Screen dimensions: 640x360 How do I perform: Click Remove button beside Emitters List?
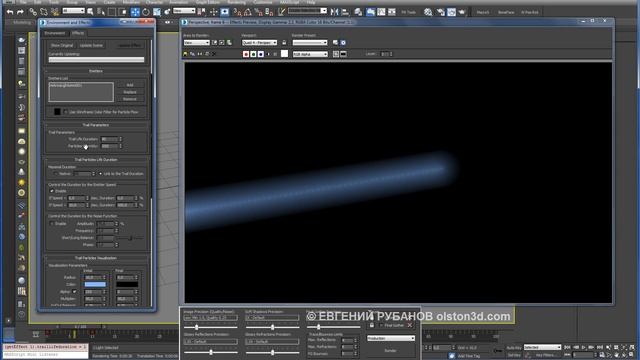point(130,99)
